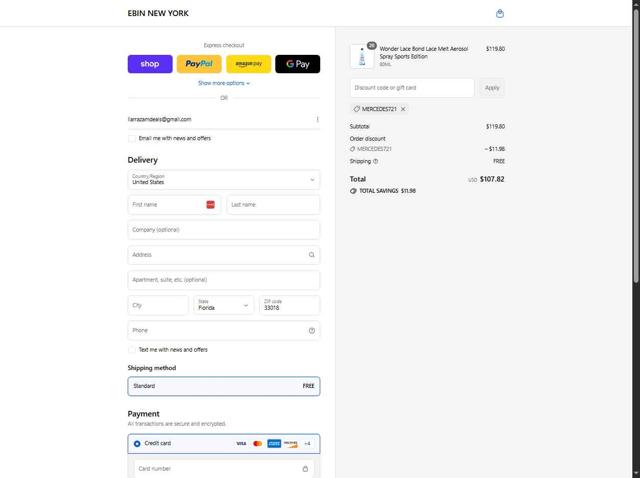The image size is (640, 478).
Task: Click the item quantity badge on the thumbnail
Action: tap(371, 45)
